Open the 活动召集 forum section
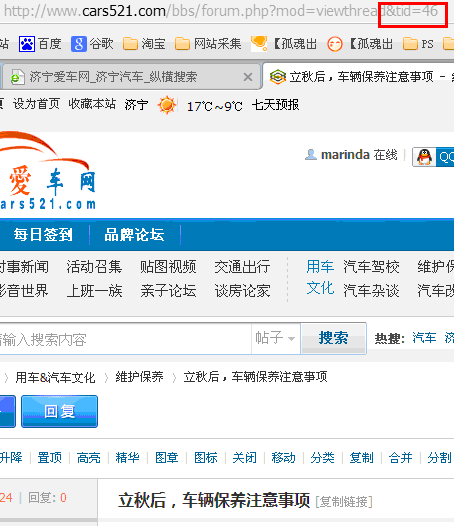This screenshot has width=454, height=526. pyautogui.click(x=94, y=267)
